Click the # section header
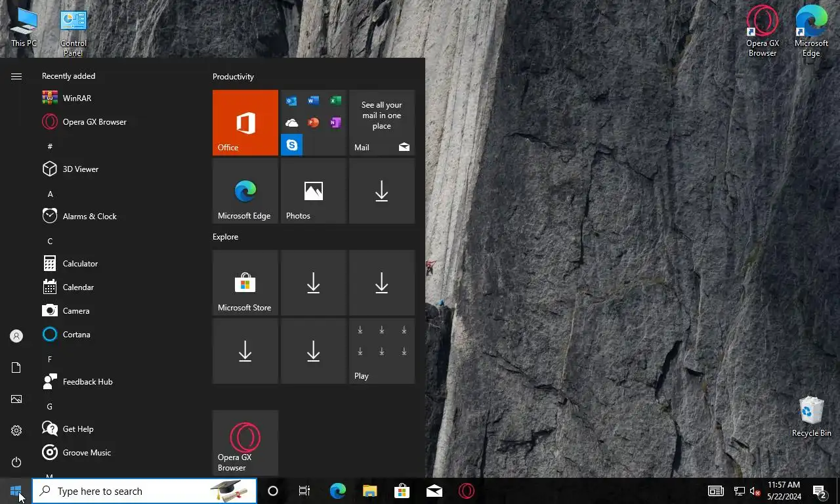Screen dimensions: 840x504 click(x=50, y=146)
